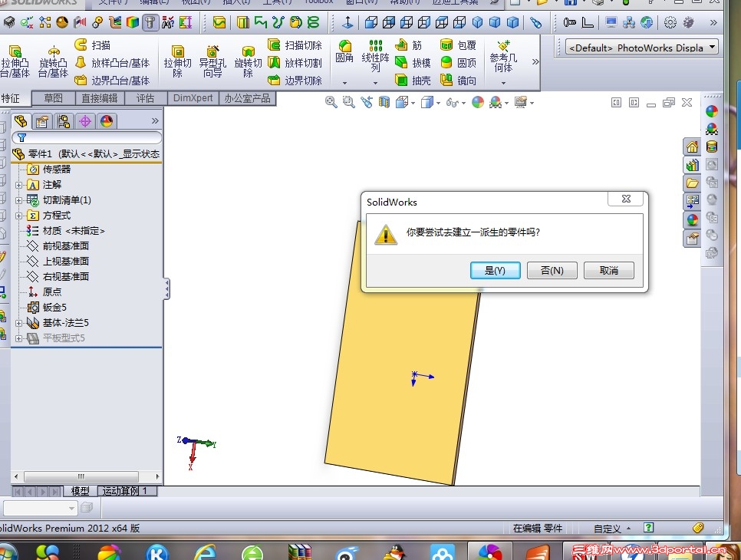Select Boundary Boss/Base (边界凸台/基体)

click(112, 81)
